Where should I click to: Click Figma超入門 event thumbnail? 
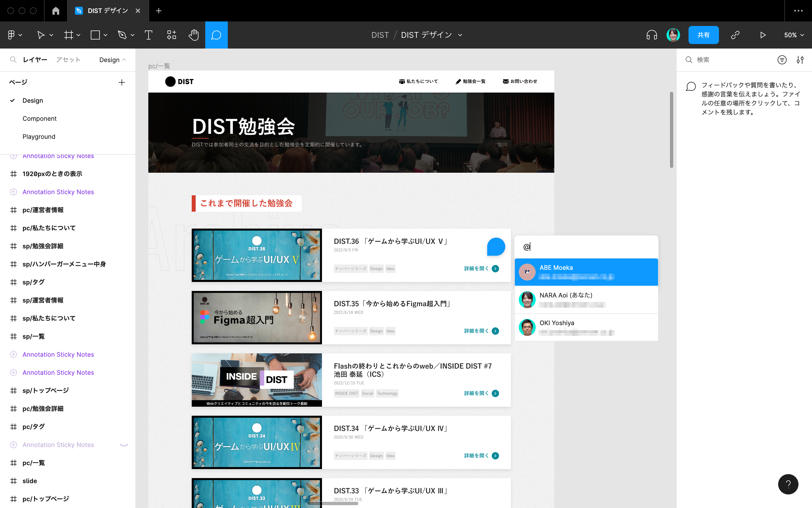click(257, 317)
